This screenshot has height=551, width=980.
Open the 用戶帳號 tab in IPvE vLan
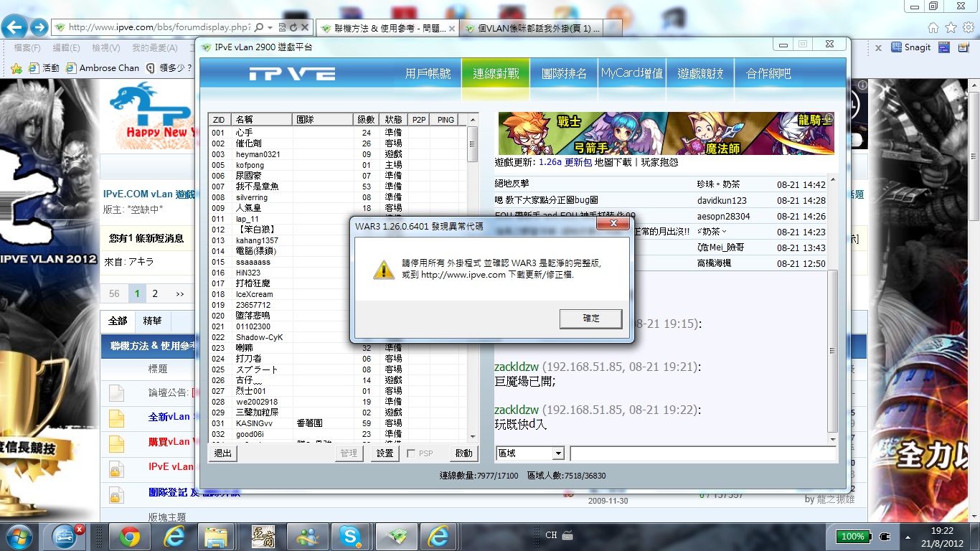click(428, 73)
